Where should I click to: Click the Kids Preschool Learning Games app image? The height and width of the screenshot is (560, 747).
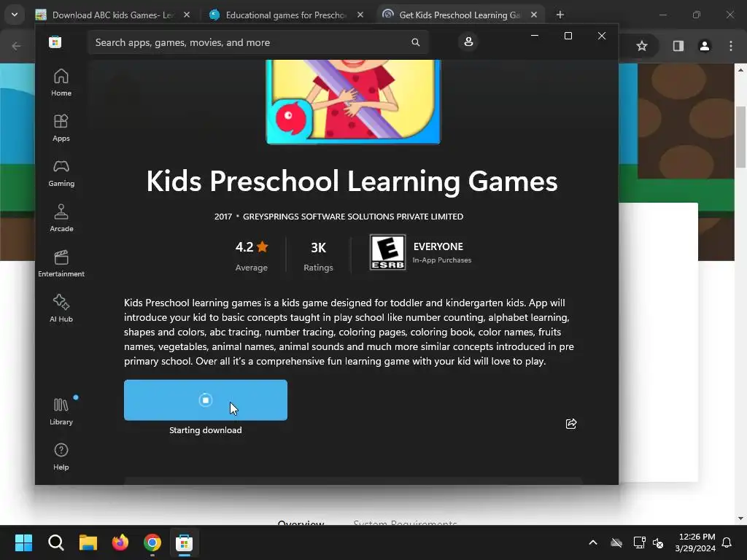tap(353, 102)
